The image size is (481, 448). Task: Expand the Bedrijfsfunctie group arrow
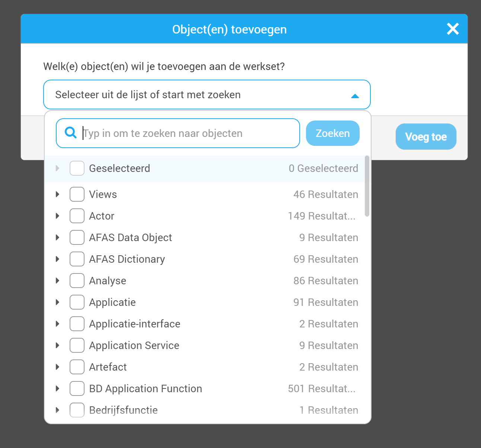(x=57, y=410)
